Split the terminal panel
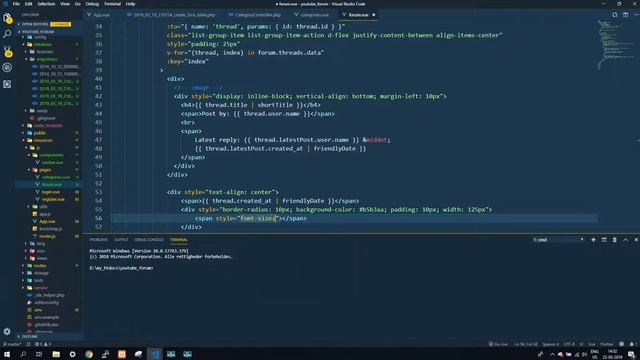The width and height of the screenshot is (640, 360). (x=604, y=240)
